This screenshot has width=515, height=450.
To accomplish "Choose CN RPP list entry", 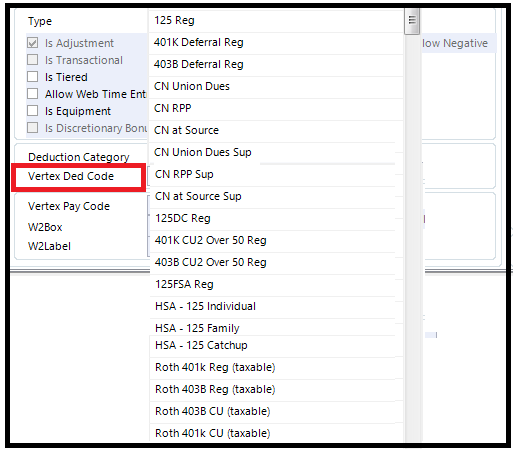I will [x=276, y=109].
